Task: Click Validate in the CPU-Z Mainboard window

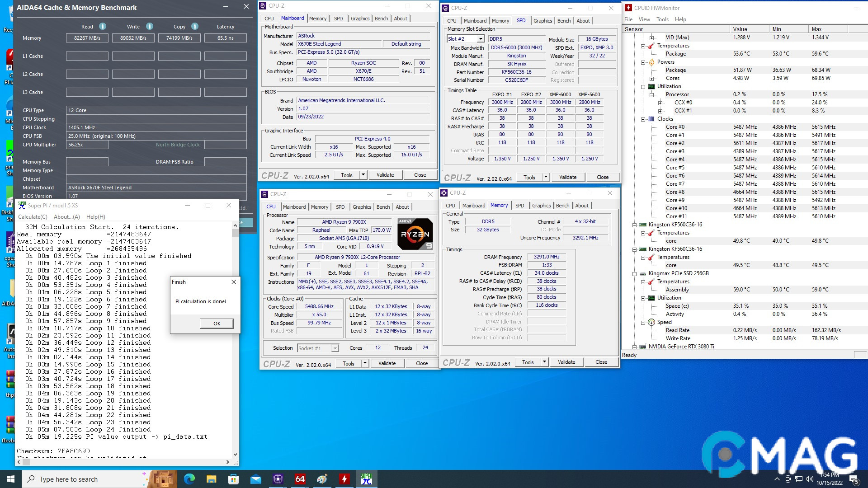Action: coord(385,175)
